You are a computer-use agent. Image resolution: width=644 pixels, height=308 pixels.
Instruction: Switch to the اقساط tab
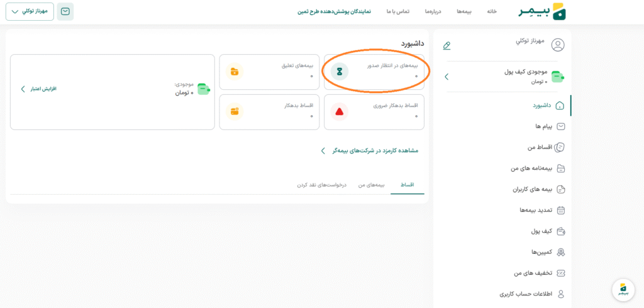[407, 185]
